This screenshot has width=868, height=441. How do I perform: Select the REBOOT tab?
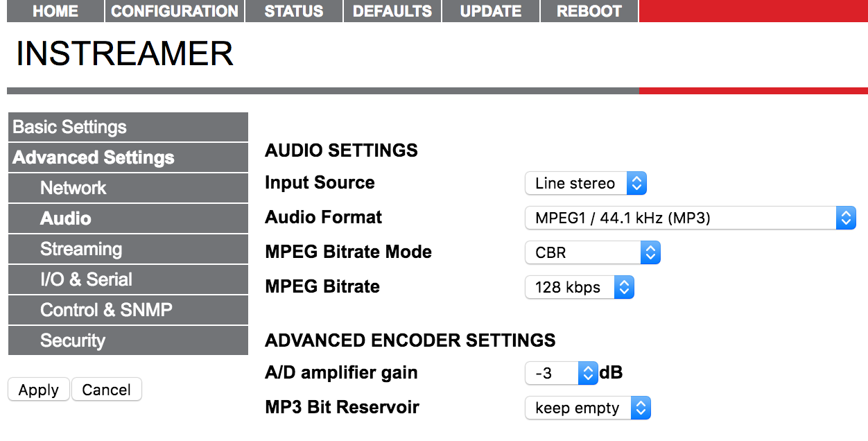[x=589, y=11]
